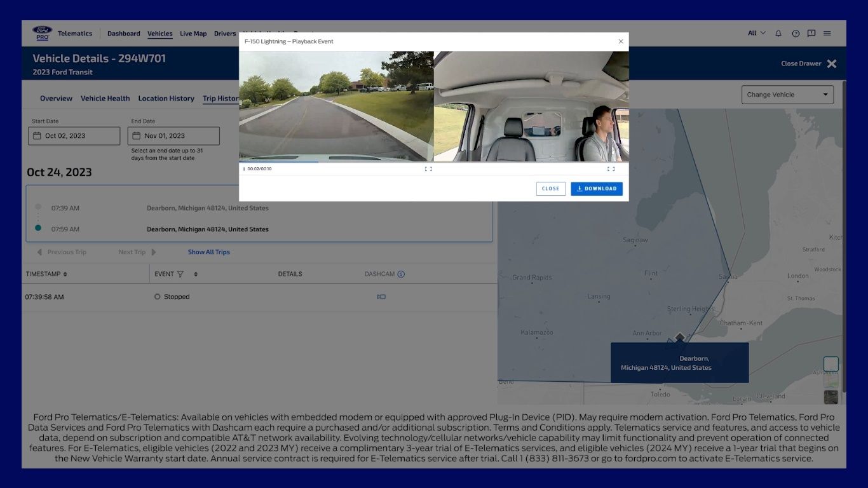Click the Close Drawer X icon
Image resolution: width=868 pixels, height=488 pixels.
[832, 64]
